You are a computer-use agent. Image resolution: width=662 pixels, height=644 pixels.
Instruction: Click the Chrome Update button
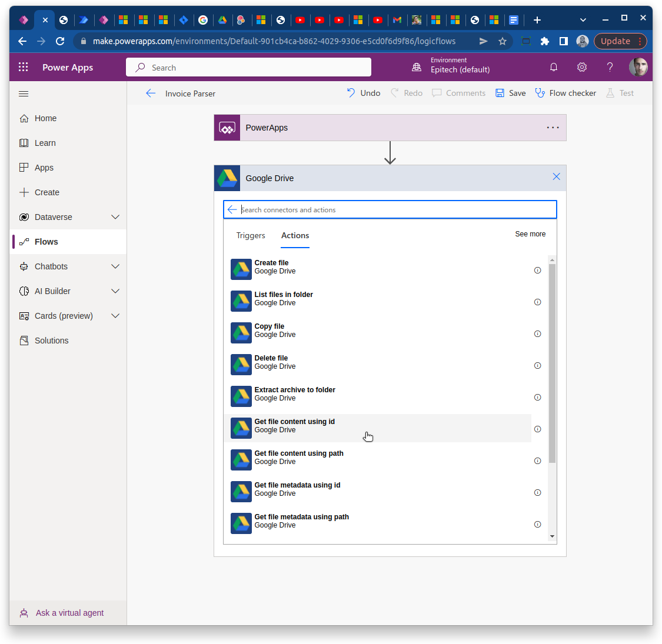(x=620, y=41)
